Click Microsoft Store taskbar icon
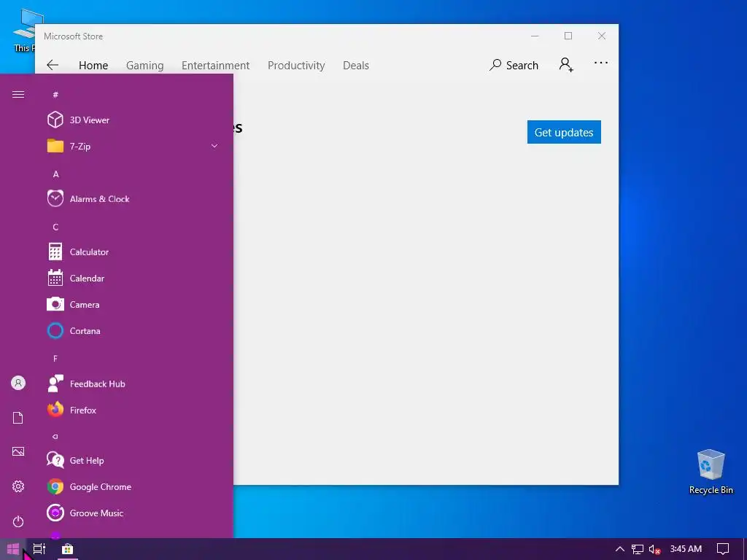 click(x=68, y=549)
